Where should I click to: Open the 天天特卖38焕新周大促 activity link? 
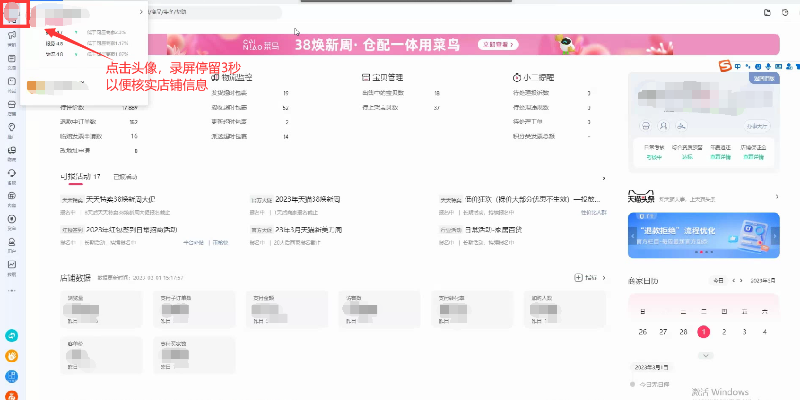[x=120, y=200]
